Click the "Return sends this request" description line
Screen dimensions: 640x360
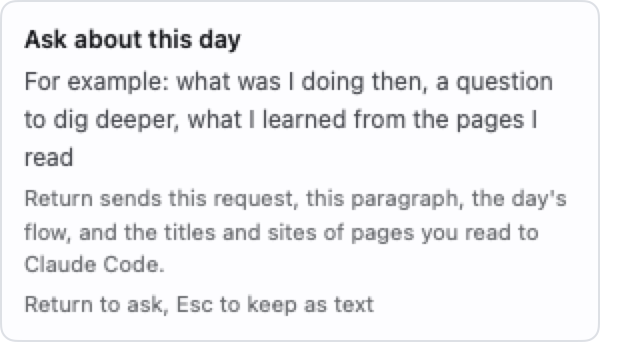(x=296, y=199)
